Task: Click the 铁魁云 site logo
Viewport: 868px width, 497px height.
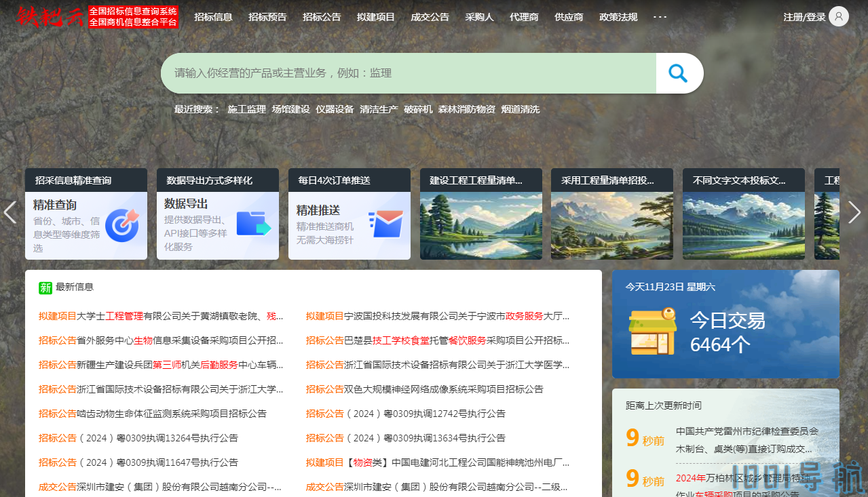Action: click(x=51, y=17)
